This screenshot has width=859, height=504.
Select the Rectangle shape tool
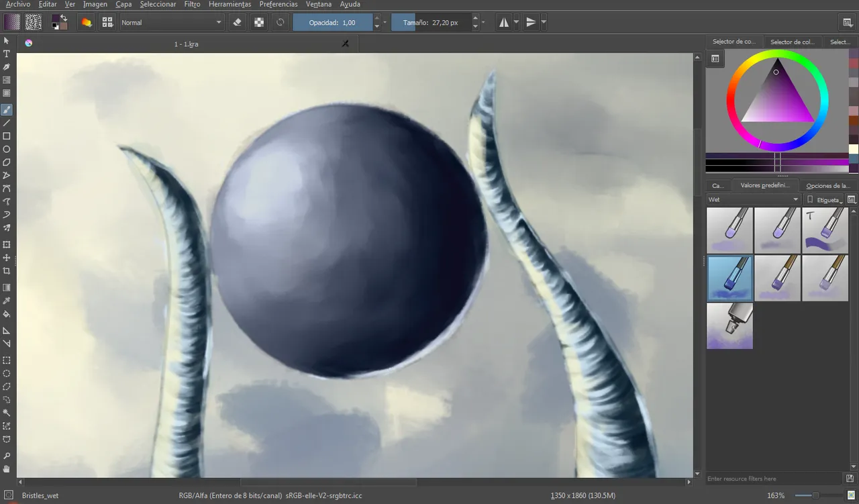[7, 136]
